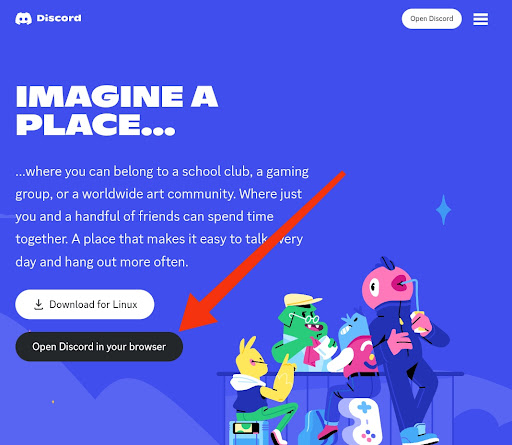Click the red arrow annotation
The image size is (512, 445).
[262, 252]
